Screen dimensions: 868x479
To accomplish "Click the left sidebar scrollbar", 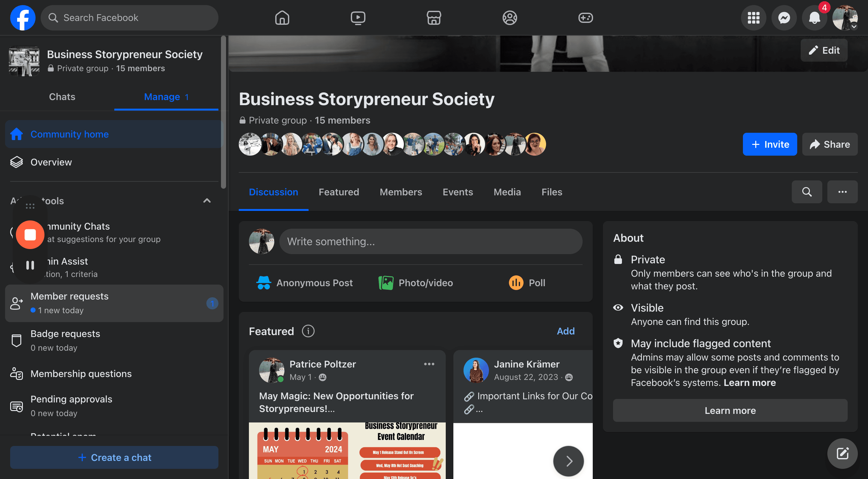I will [223, 112].
